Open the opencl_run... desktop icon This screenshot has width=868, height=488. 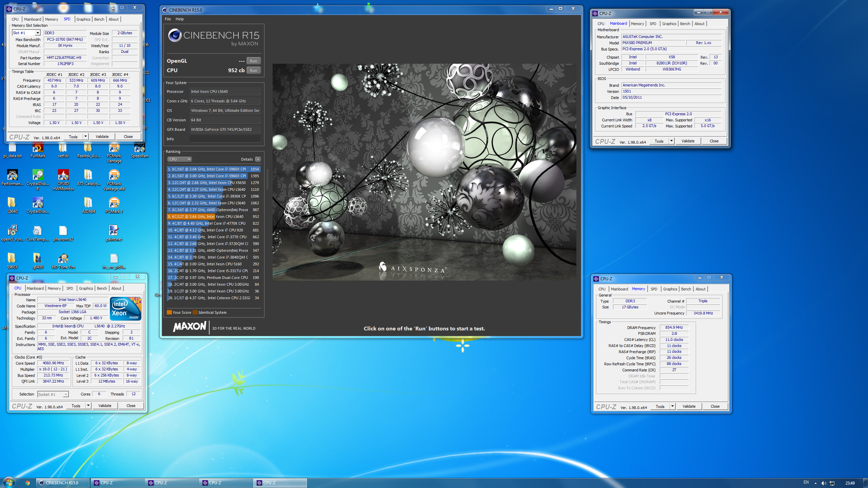[x=13, y=233]
